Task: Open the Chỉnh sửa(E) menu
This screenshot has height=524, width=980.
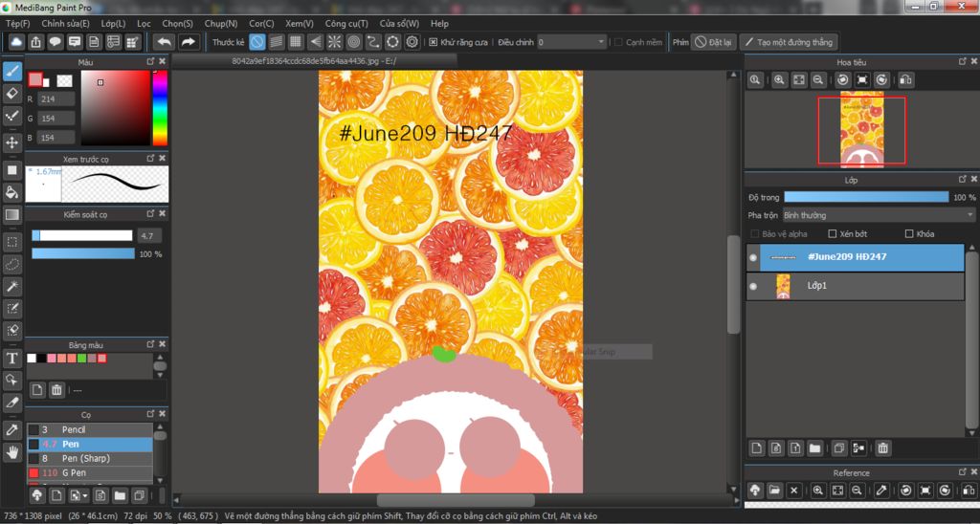Action: click(x=65, y=23)
